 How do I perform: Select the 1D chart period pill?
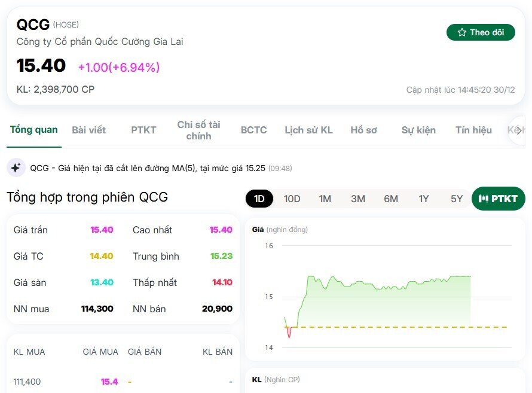coord(259,198)
